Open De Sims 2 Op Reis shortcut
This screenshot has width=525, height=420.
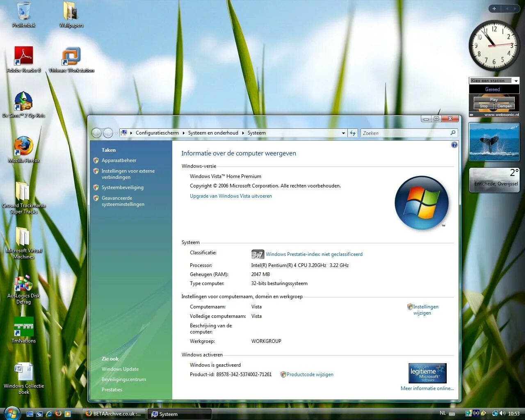(24, 105)
